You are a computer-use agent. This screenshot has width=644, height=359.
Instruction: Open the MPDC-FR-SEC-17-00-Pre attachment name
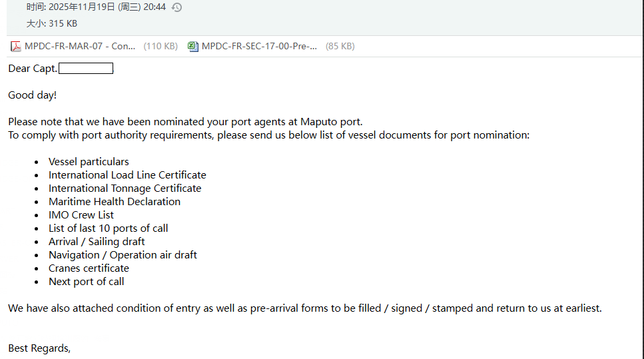(259, 47)
